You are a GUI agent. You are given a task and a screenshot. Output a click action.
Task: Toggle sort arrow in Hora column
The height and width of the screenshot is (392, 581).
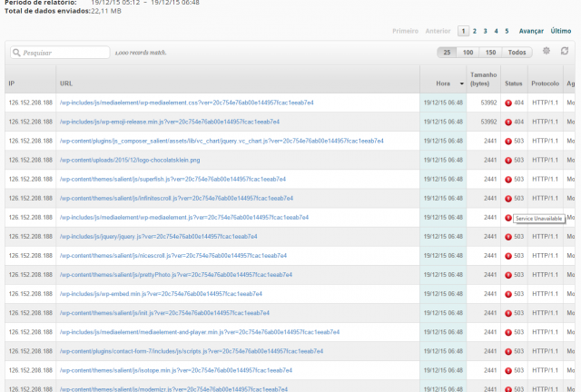(462, 83)
